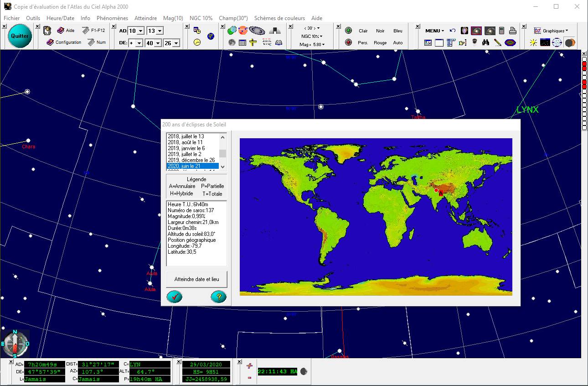588x386 pixels.
Task: Click the solar eclipse icon in toolbar
Action: tap(570, 43)
